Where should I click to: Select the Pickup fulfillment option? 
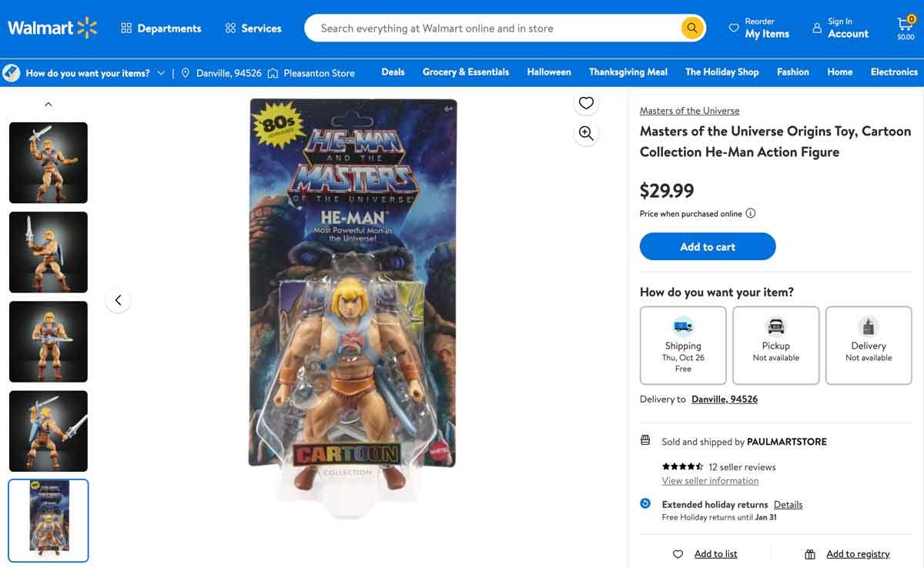pyautogui.click(x=775, y=345)
